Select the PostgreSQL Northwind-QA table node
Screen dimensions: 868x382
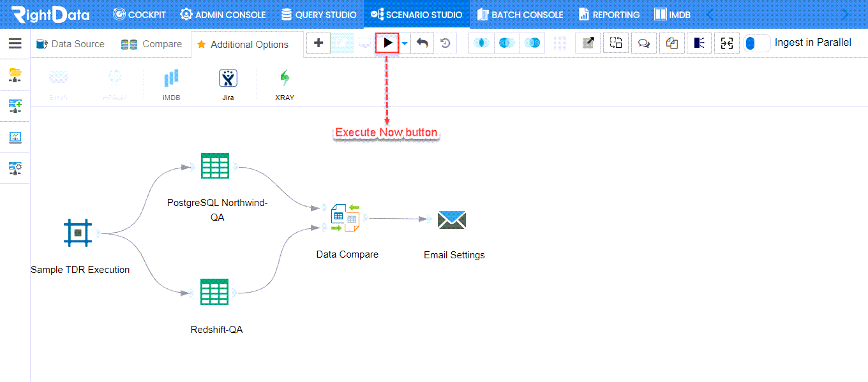tap(214, 166)
